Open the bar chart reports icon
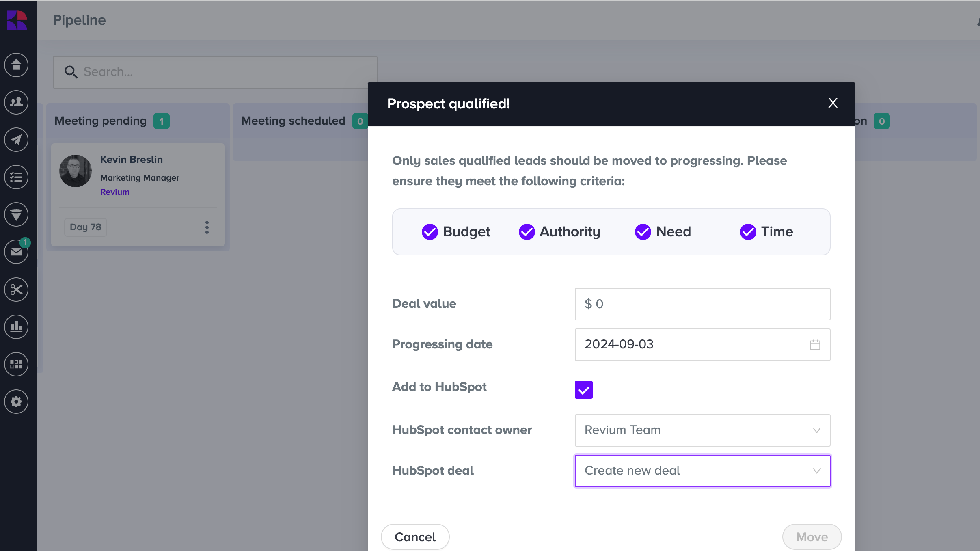 point(16,327)
